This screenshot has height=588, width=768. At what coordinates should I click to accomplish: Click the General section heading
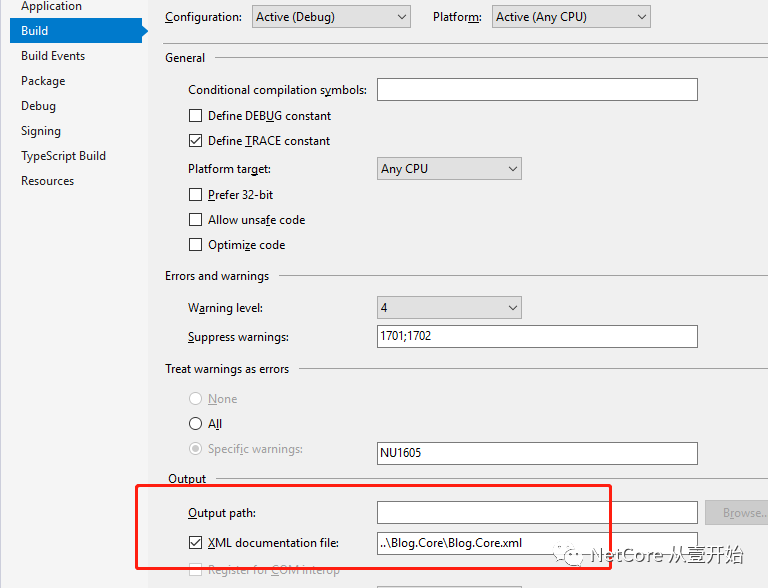coord(185,58)
